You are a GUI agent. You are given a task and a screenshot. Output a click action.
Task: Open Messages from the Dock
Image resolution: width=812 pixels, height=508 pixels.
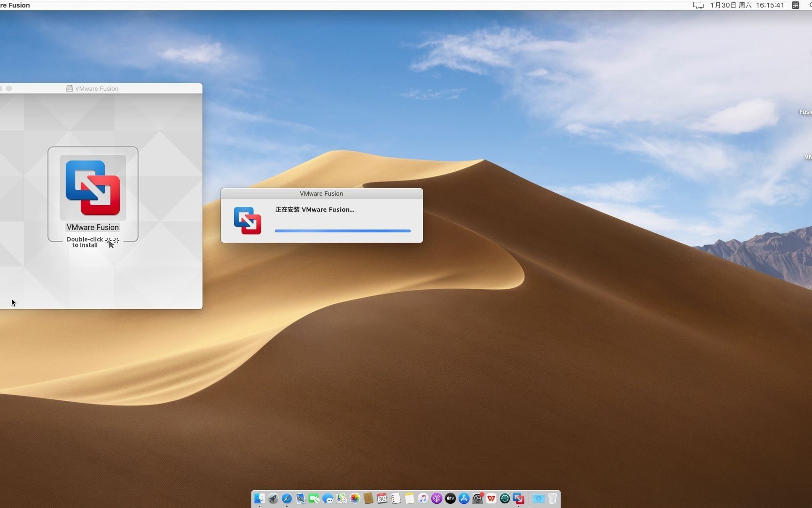coord(328,499)
